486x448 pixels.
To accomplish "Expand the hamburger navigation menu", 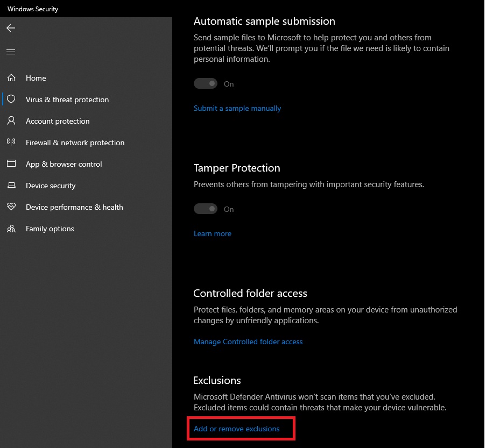I will pyautogui.click(x=11, y=52).
